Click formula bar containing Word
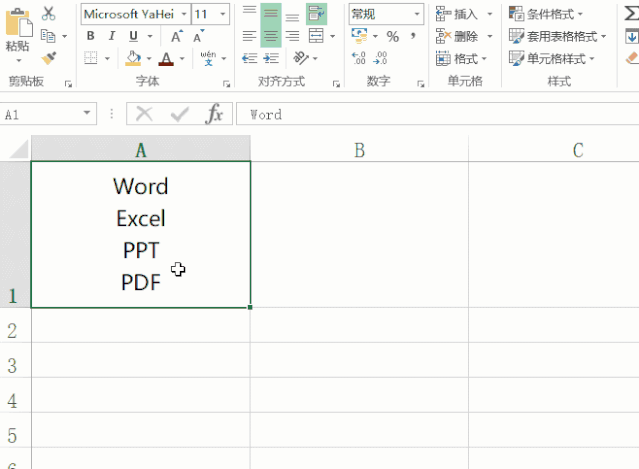 click(438, 114)
